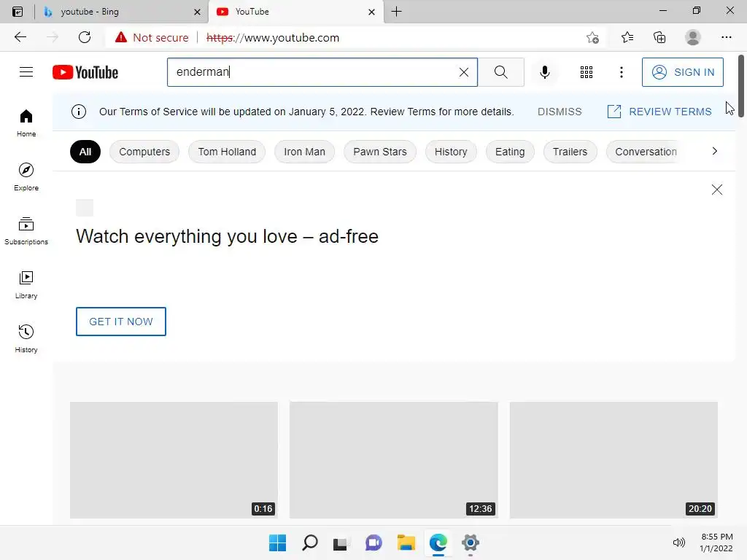Image resolution: width=747 pixels, height=560 pixels.
Task: Click the YouTube logo
Action: (x=85, y=72)
